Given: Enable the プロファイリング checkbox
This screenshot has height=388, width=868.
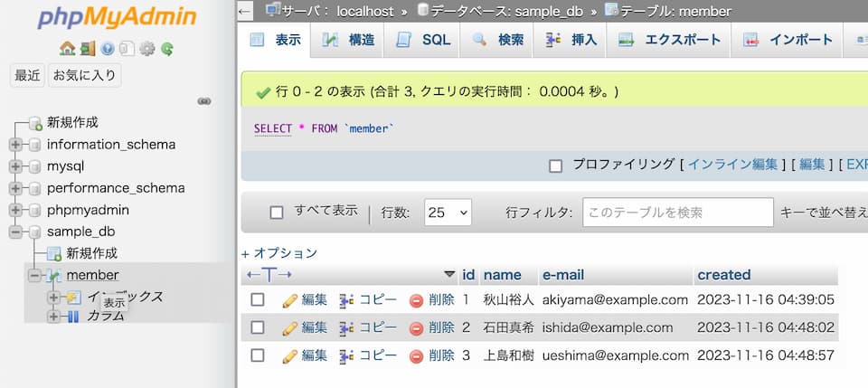Looking at the screenshot, I should coord(556,166).
